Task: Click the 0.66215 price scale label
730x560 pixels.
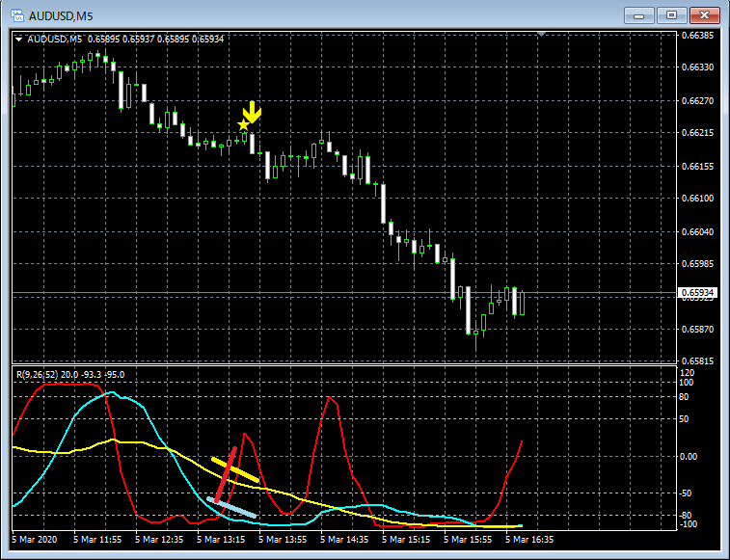Action: pyautogui.click(x=697, y=133)
